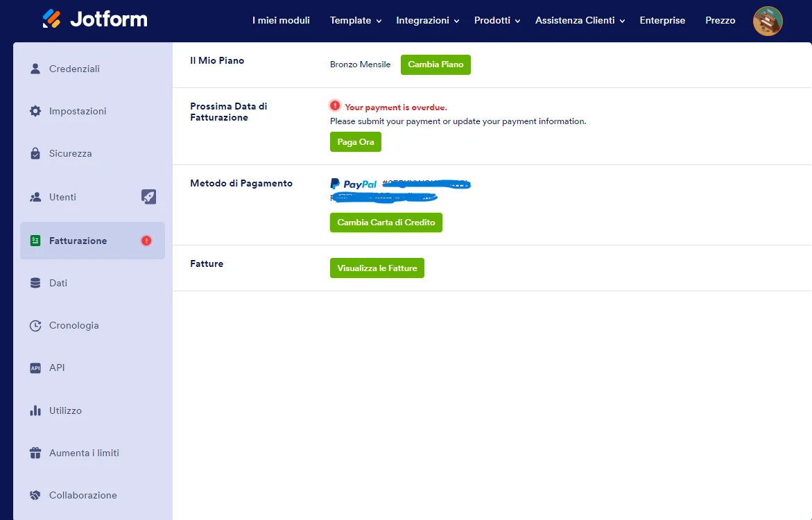Click the Paga Ora button
Image resolution: width=812 pixels, height=520 pixels.
pyautogui.click(x=355, y=141)
